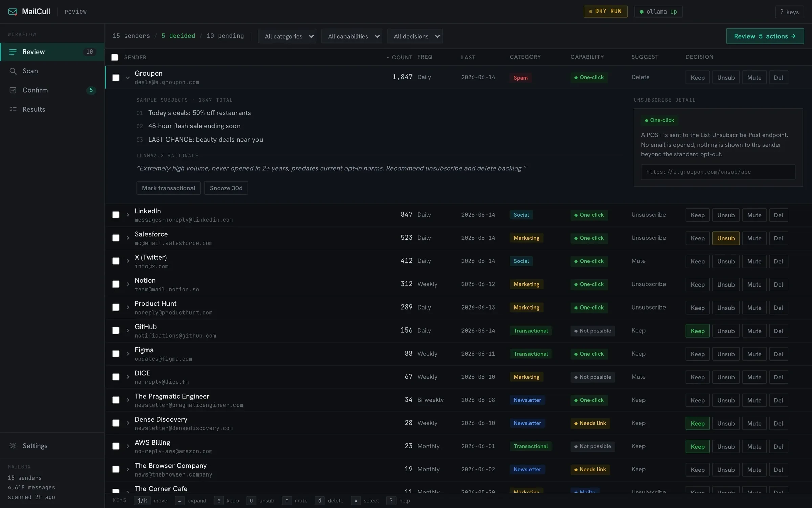Viewport: 812px width, 508px height.
Task: Click the 10 pending count text
Action: click(x=225, y=36)
